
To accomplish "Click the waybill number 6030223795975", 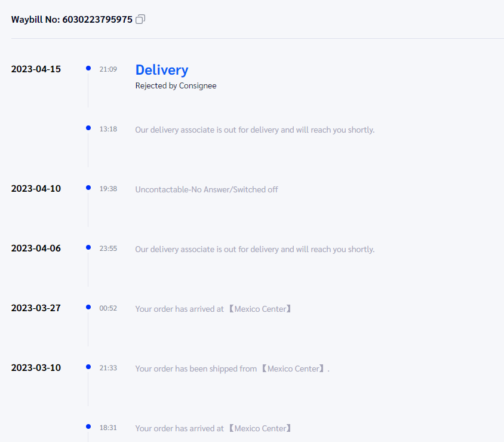I will click(97, 20).
